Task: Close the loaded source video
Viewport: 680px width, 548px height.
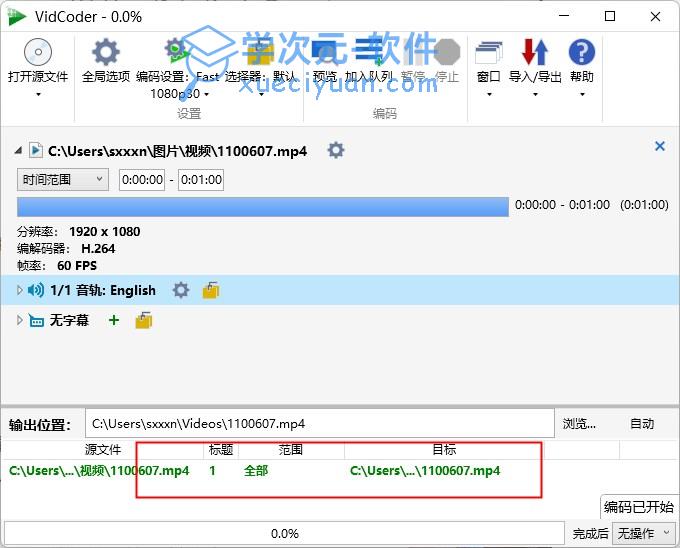Action: [660, 146]
